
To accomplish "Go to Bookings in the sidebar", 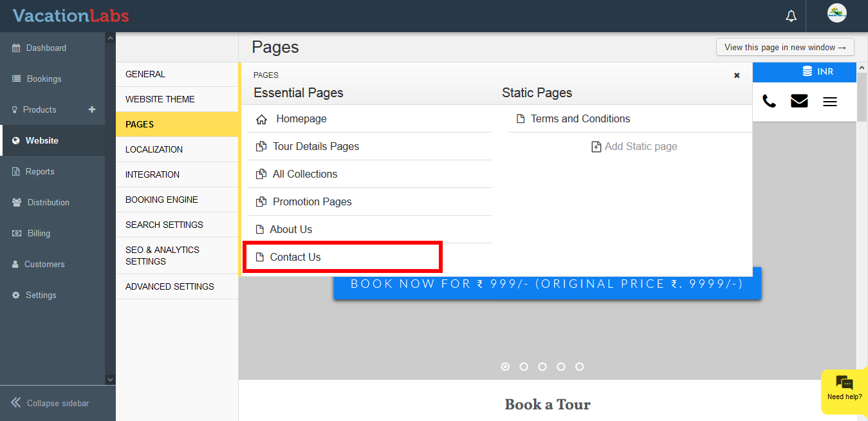I will 44,79.
